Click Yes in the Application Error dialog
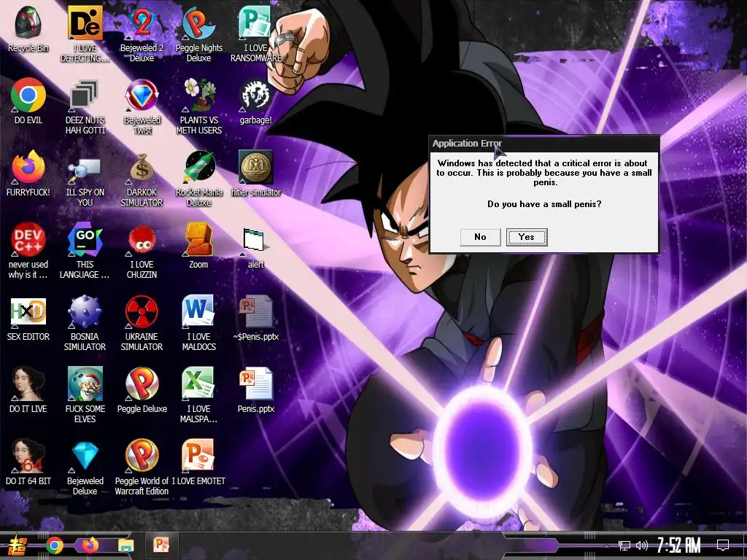Screen dimensions: 747x560 [527, 237]
